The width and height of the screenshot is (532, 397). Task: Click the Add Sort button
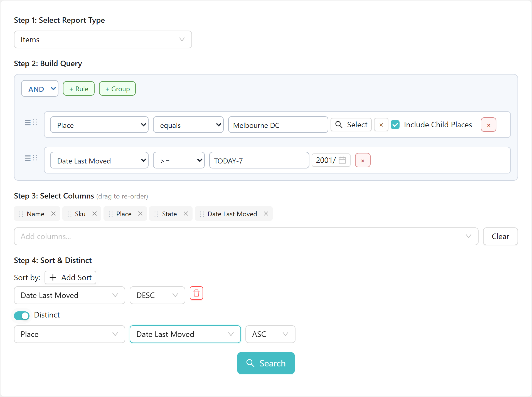pos(70,277)
